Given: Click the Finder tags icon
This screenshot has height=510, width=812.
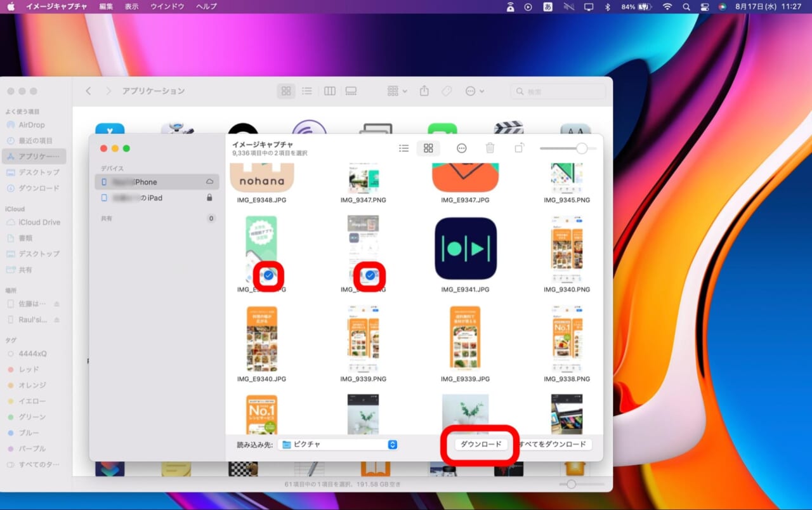Looking at the screenshot, I should pyautogui.click(x=447, y=91).
